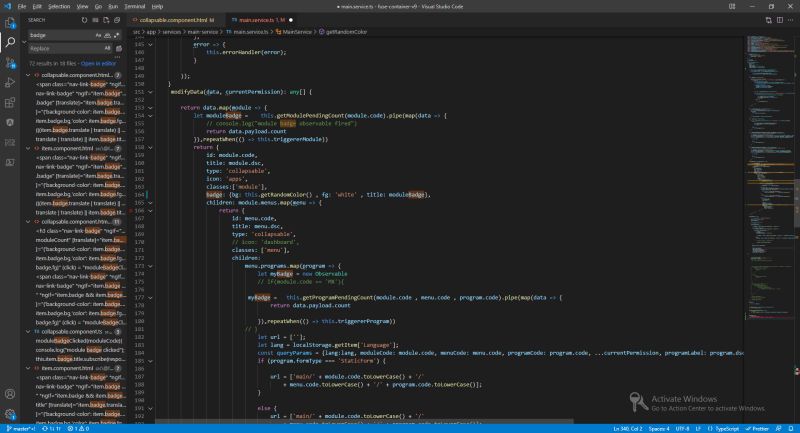800x433 pixels.
Task: Click the Prettier status bar item
Action: click(757, 429)
